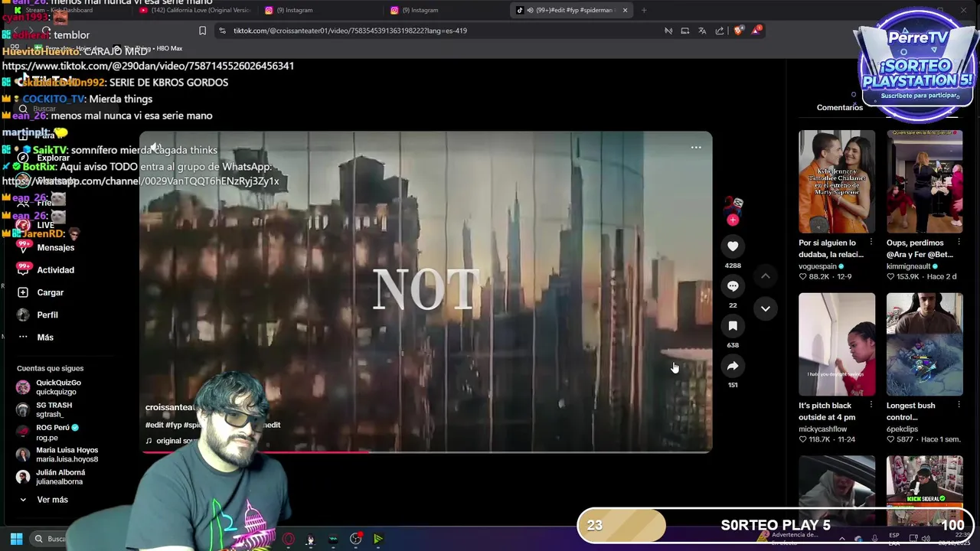Share the video using the arrow icon
This screenshot has width=980, height=551.
(x=733, y=366)
